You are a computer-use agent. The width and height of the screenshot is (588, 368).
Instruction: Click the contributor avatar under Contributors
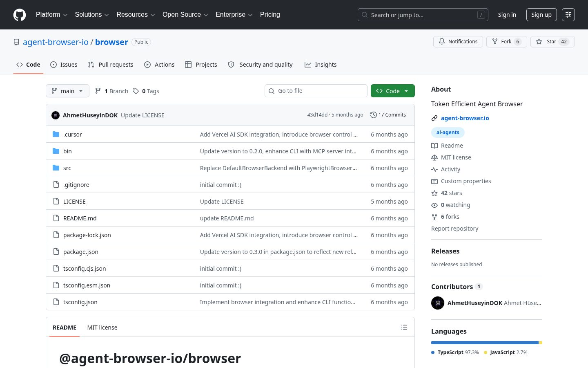tap(438, 303)
